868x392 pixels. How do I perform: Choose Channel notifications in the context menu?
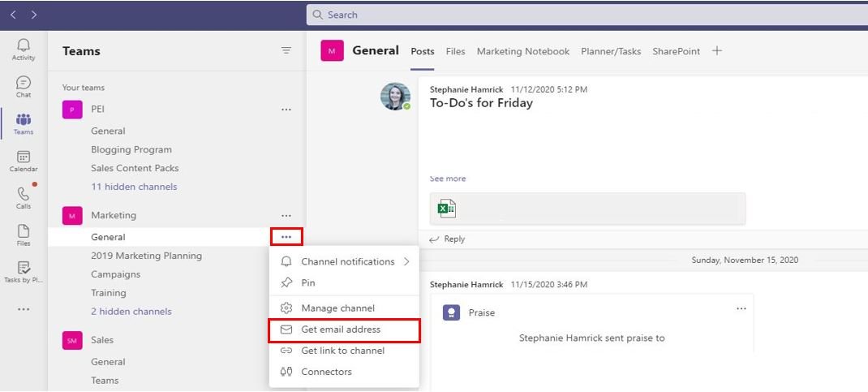click(344, 261)
